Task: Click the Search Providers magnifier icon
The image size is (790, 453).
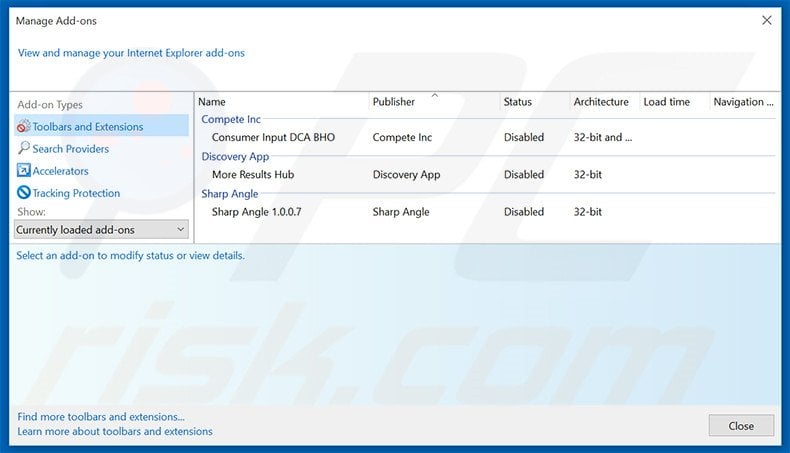Action: tap(24, 148)
